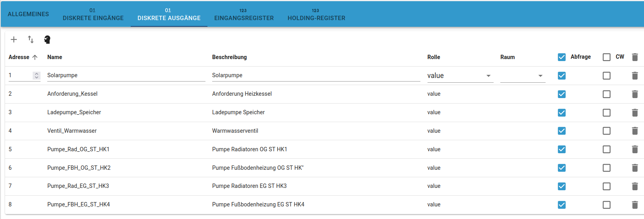Switch to Diskrete Eingänge tab

tap(93, 15)
